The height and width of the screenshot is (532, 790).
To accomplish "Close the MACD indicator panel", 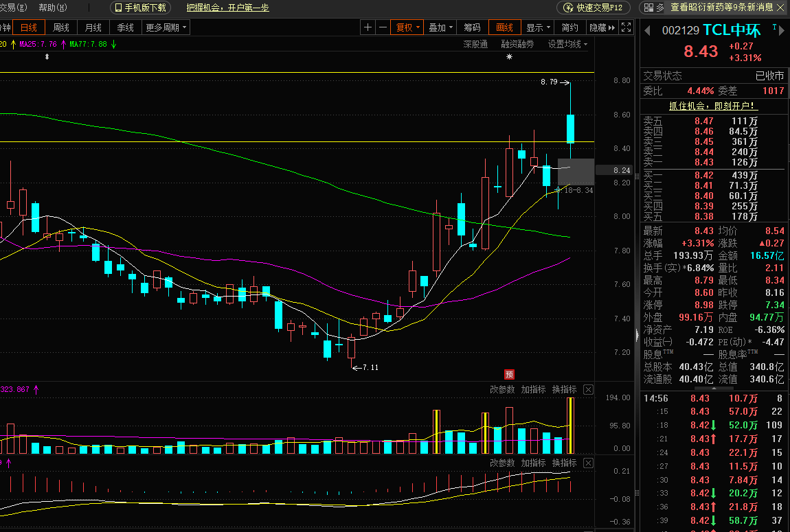I will click(588, 463).
